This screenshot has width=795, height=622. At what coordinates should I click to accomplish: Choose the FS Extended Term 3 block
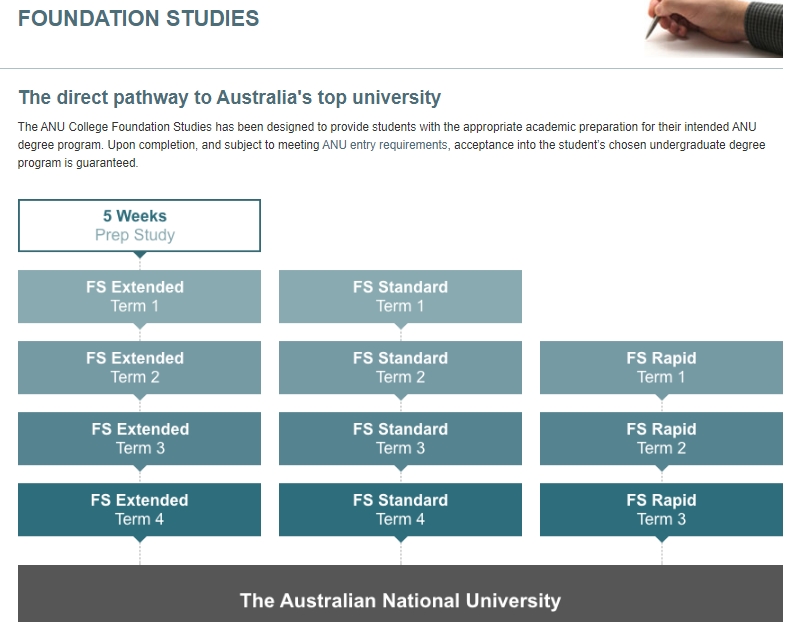[x=139, y=438]
